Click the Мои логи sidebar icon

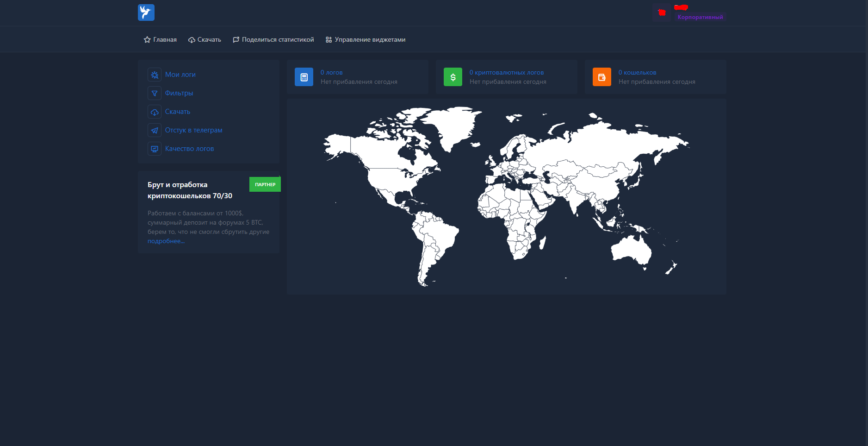[155, 75]
